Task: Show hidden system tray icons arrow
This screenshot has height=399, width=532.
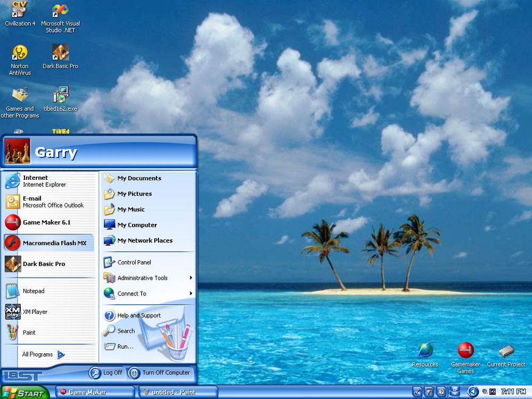Action: coord(473,392)
